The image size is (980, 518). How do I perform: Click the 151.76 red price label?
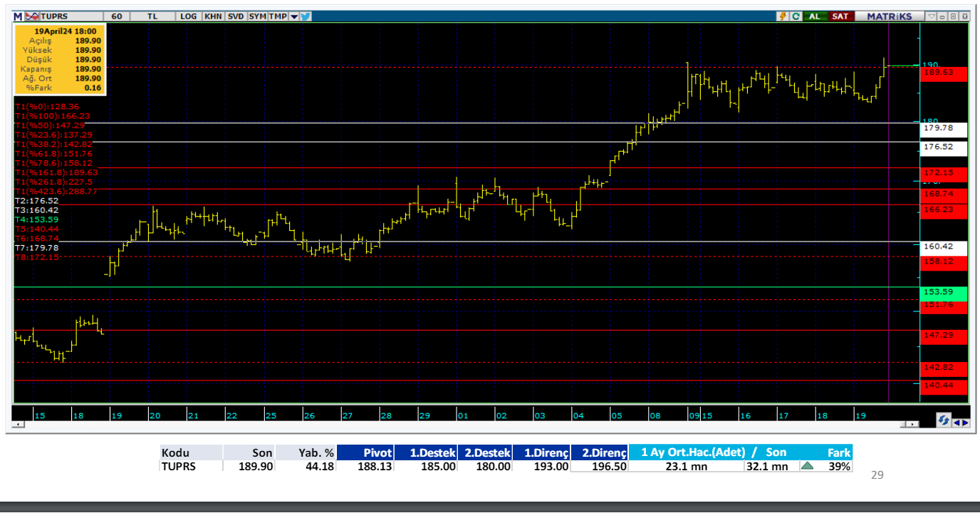pos(944,306)
